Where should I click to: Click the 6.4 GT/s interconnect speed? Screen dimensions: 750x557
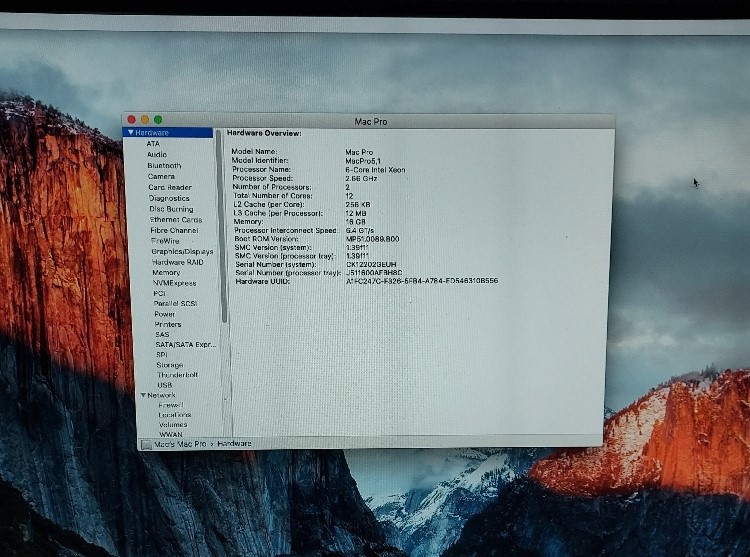point(360,230)
